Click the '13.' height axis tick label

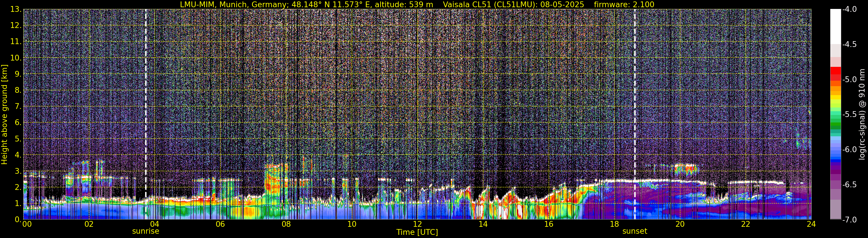click(x=16, y=10)
